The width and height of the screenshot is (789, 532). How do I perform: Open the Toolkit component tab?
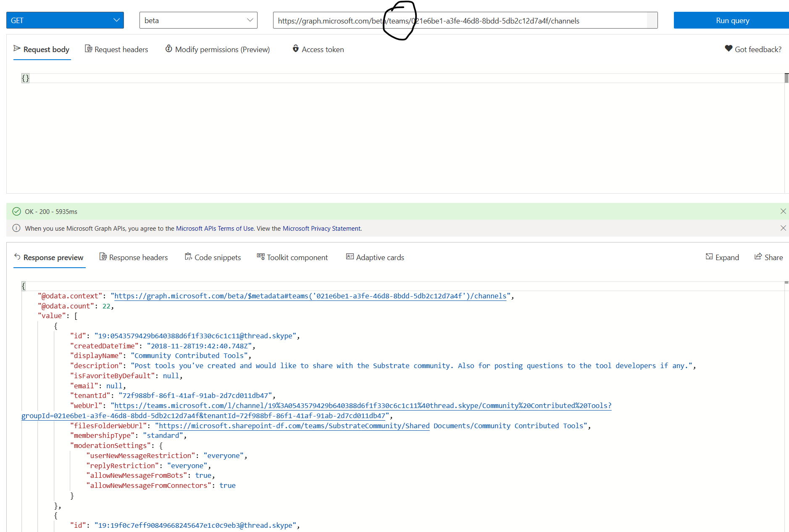[x=292, y=258]
